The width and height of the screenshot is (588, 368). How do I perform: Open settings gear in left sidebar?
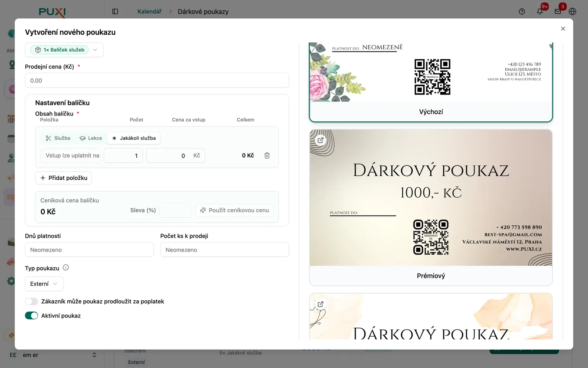coord(11,281)
